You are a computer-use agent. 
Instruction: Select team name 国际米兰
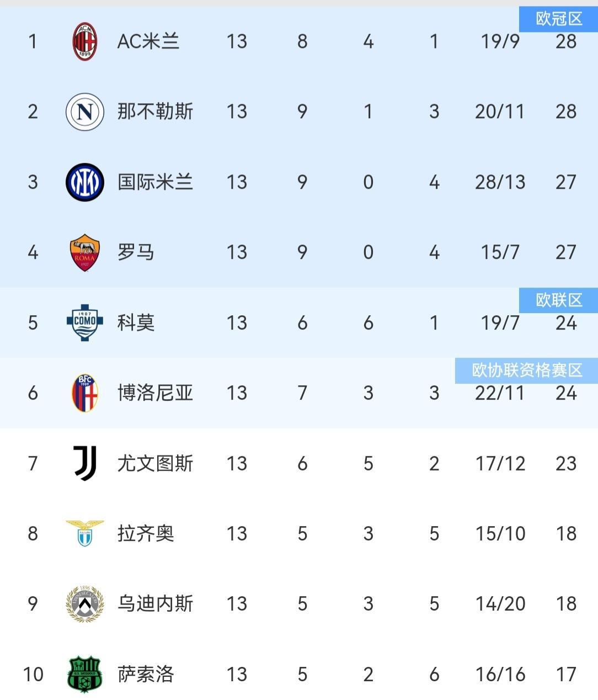tap(155, 182)
